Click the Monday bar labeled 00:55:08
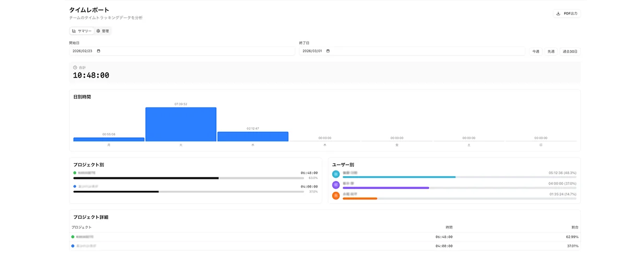 109,139
